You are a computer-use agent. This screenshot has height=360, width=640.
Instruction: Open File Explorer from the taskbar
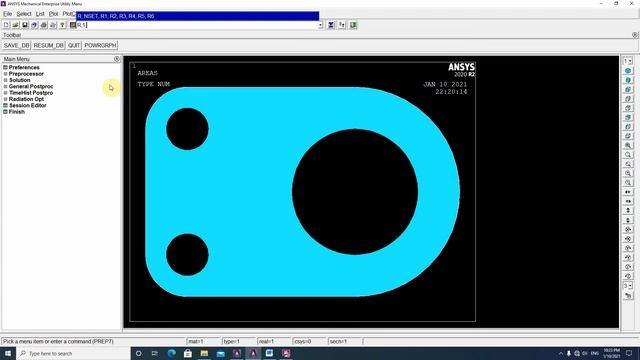click(x=204, y=353)
